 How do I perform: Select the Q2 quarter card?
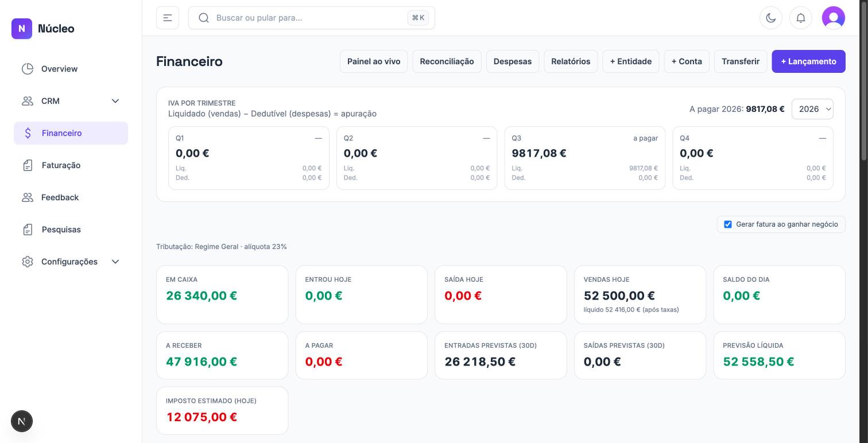(x=417, y=158)
